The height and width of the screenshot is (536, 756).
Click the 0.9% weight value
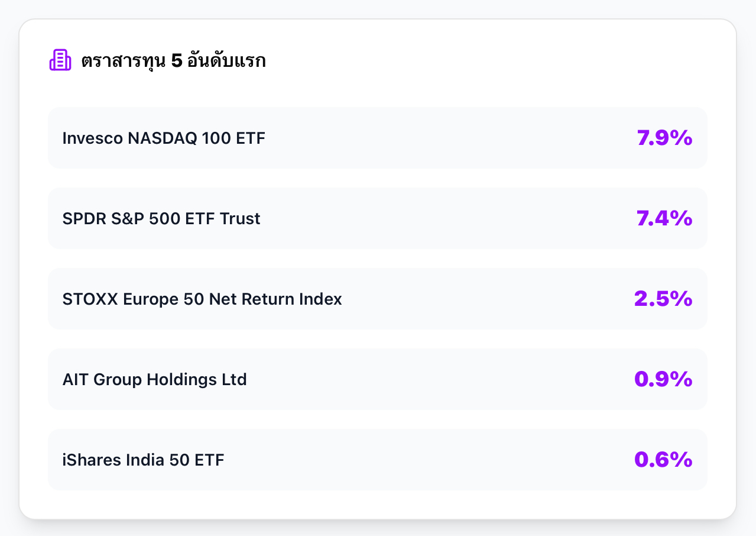pos(663,380)
